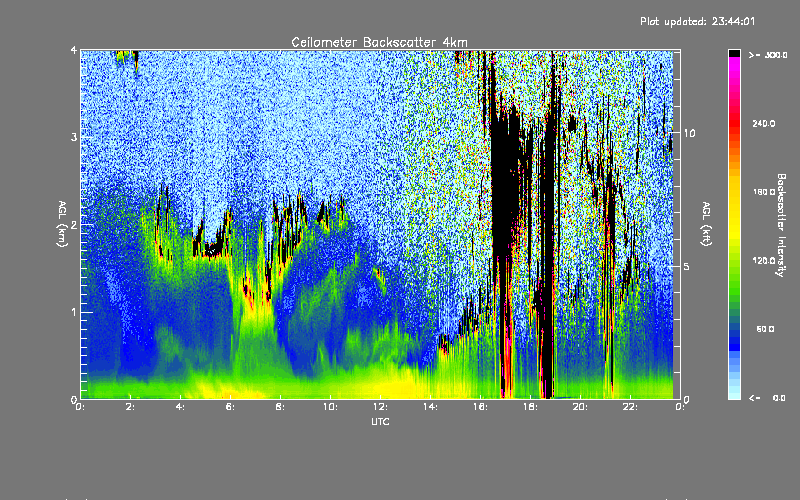Click the "10:" UTC hour tick
The width and height of the screenshot is (800, 500).
tap(331, 407)
